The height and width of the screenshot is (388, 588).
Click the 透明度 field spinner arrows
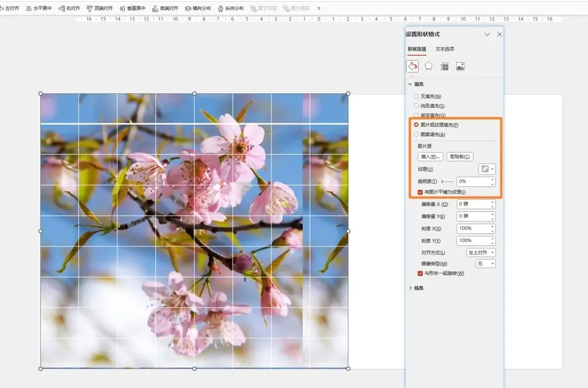point(492,181)
